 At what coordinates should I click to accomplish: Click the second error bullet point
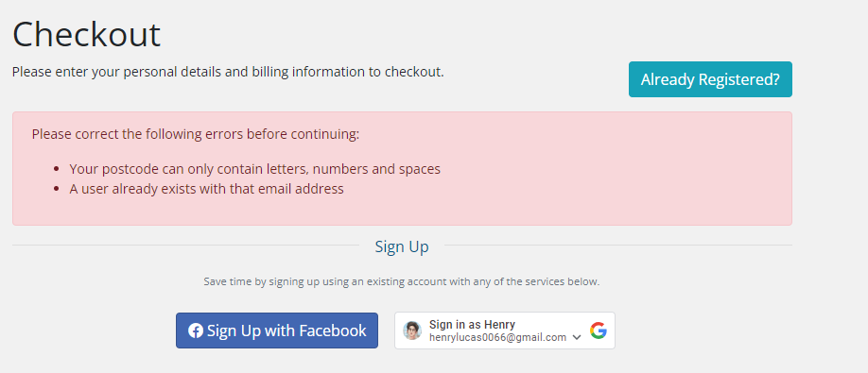pyautogui.click(x=56, y=189)
